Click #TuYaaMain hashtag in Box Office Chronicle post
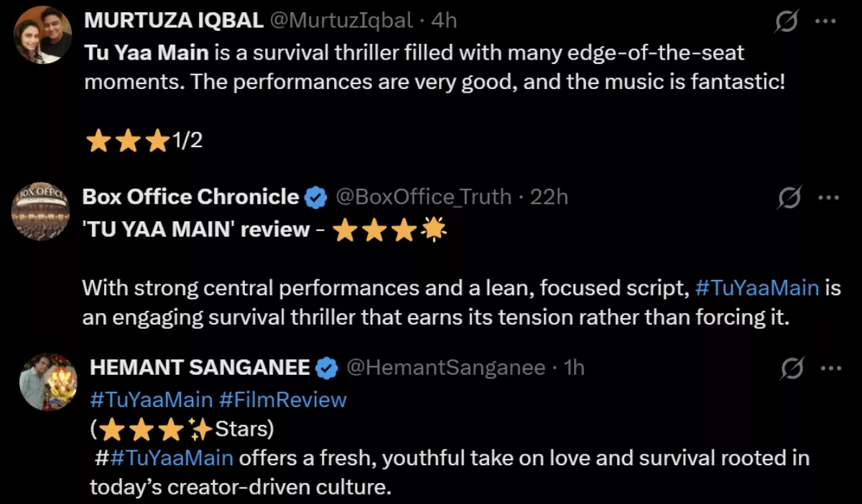 [757, 288]
